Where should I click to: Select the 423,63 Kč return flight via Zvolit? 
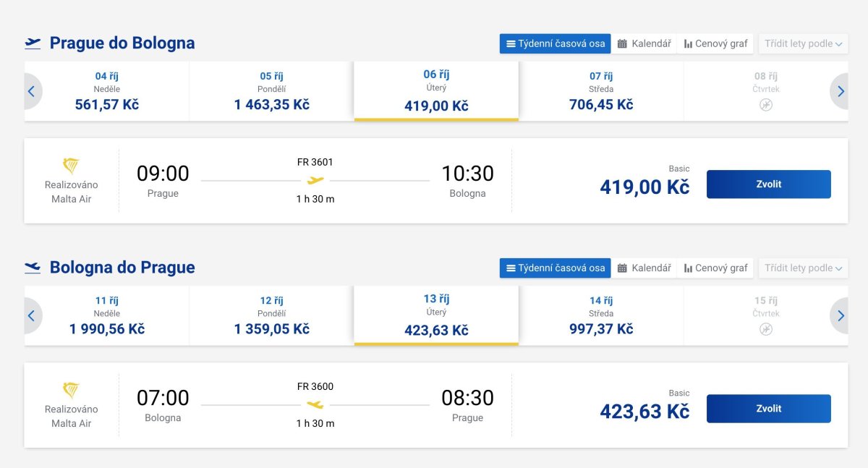[x=768, y=408]
